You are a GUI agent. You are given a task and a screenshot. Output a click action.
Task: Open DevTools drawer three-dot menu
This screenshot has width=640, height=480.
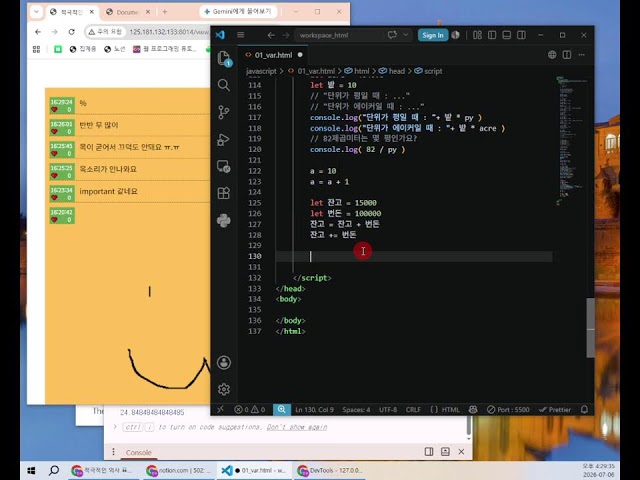click(113, 452)
